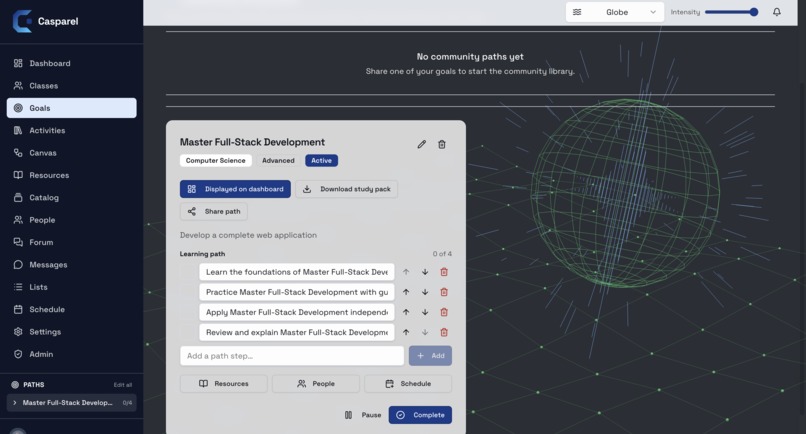Viewport: 806px width, 434px height.
Task: Check off the 'Practice Master Full-Stack' step
Action: coord(188,292)
